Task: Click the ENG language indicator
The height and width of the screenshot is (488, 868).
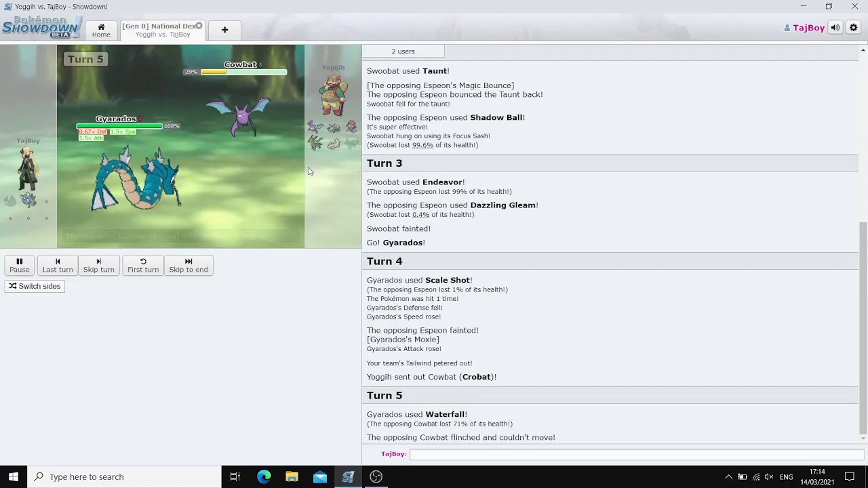Action: pos(786,476)
